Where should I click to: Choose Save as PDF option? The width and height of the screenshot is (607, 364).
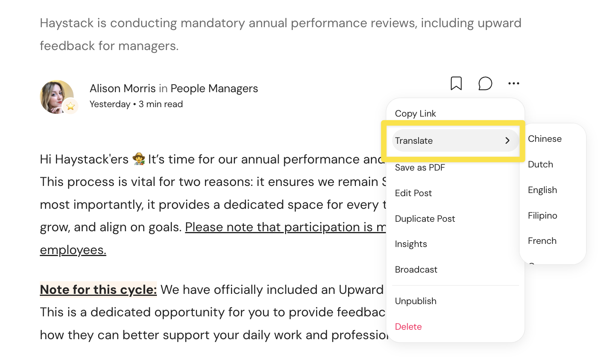[420, 167]
